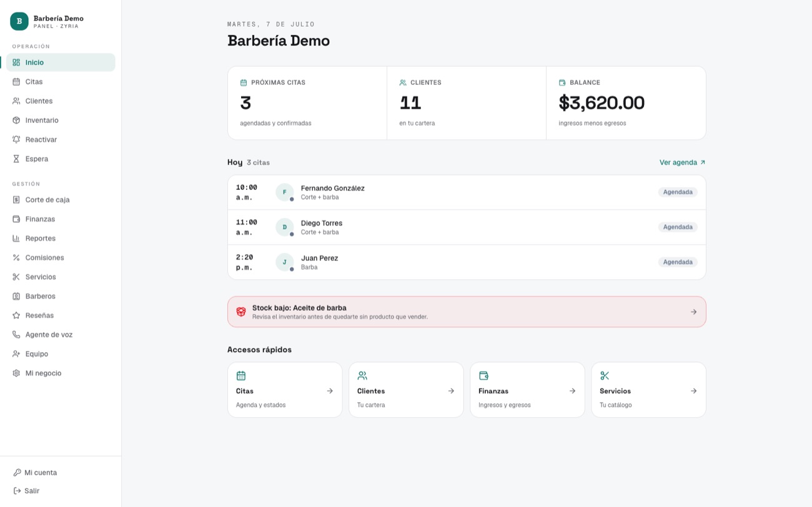Open the Ver agenda link
812x507 pixels.
(x=683, y=162)
